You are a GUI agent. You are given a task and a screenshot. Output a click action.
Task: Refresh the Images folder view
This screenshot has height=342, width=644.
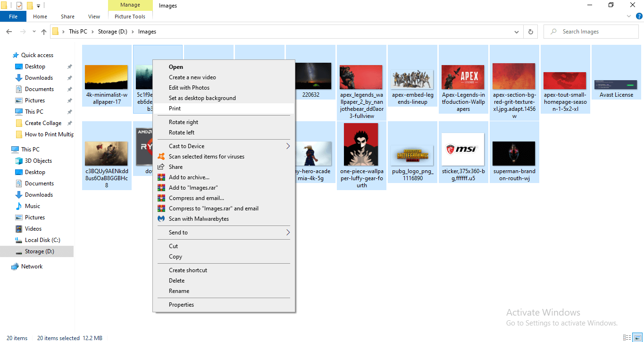click(531, 32)
